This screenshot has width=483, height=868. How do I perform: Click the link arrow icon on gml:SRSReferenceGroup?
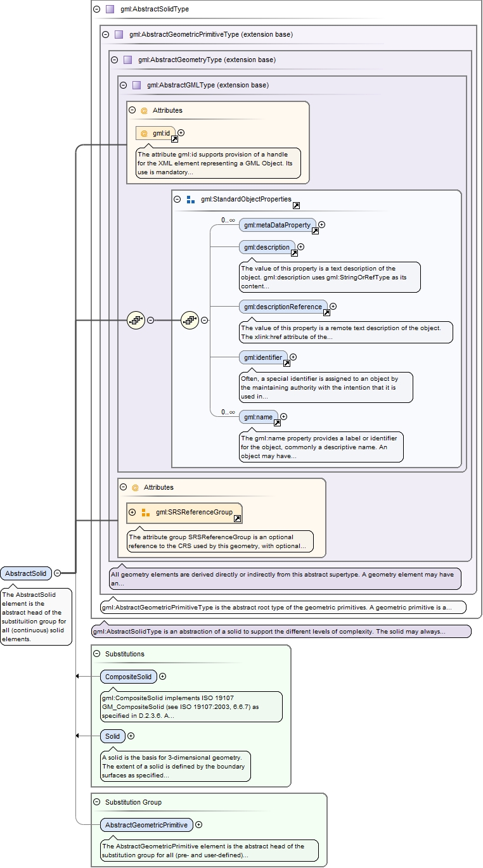tap(237, 518)
